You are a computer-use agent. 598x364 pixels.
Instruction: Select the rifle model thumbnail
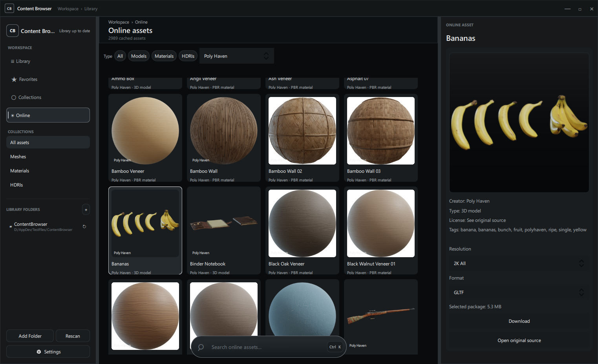point(381,316)
